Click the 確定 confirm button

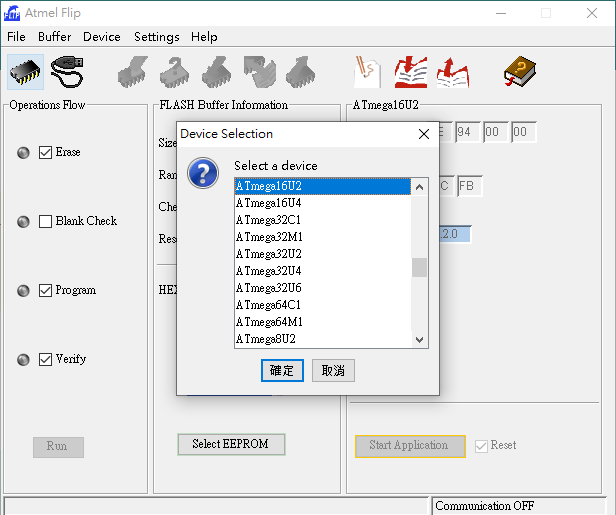click(x=282, y=370)
